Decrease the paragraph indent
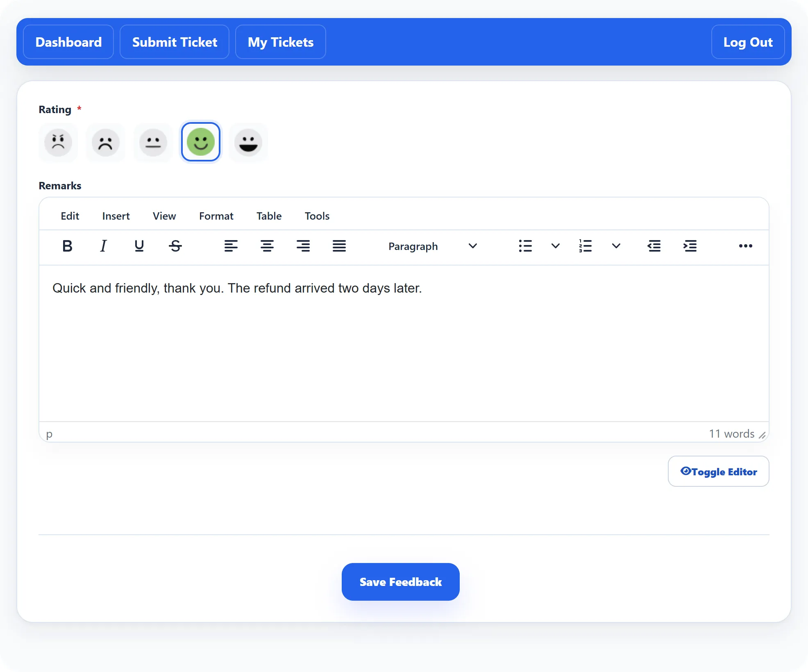The image size is (808, 672). click(x=654, y=246)
